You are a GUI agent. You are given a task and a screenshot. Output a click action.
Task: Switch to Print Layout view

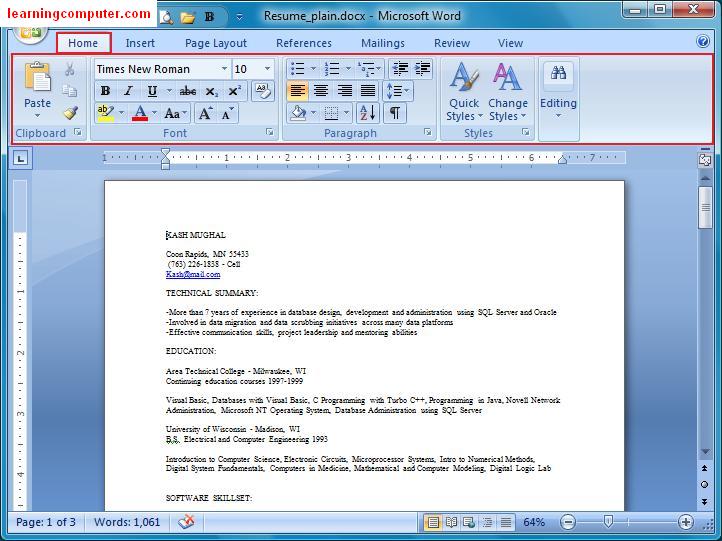point(432,522)
